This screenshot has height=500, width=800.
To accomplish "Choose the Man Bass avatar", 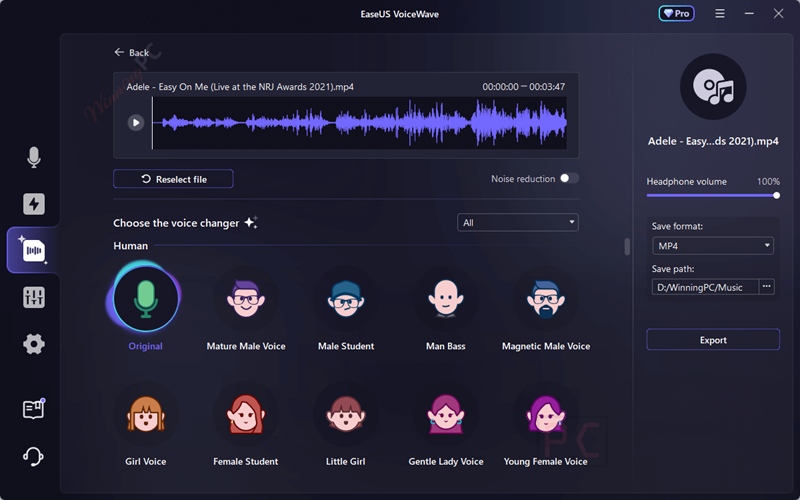I will point(446,299).
